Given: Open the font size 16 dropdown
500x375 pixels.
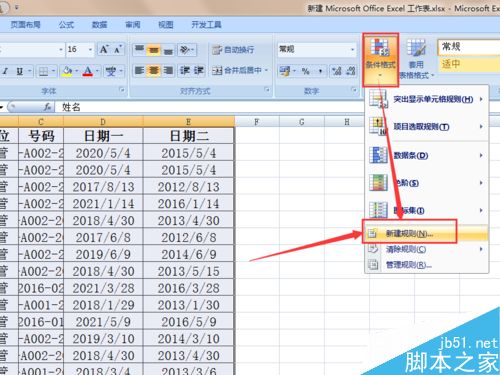Looking at the screenshot, I should 90,50.
